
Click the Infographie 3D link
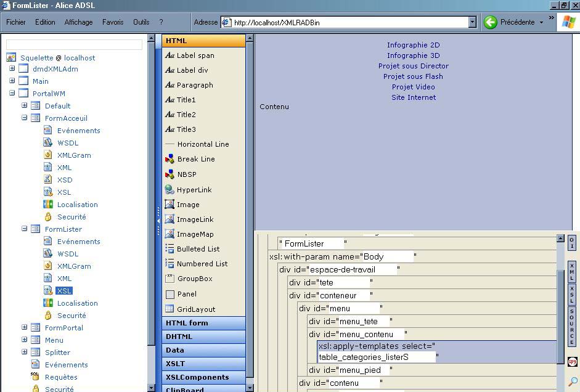click(x=413, y=55)
